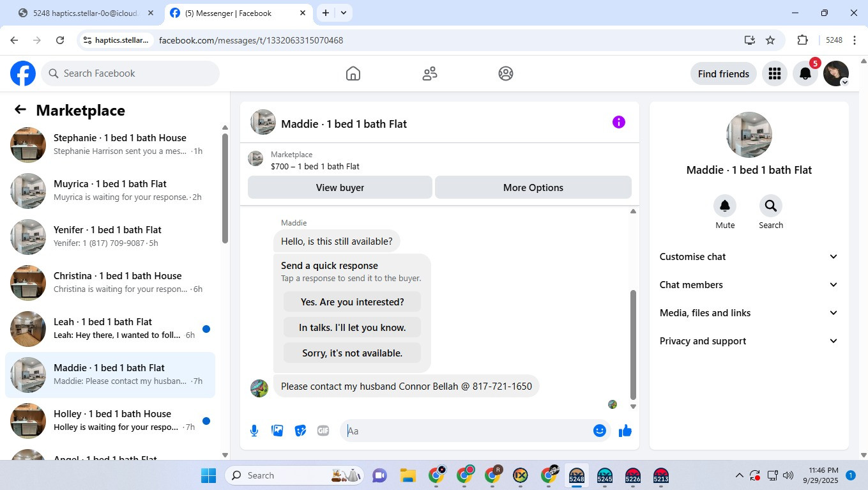
Task: Open Leah · 1 bed 1 bath Flat chat
Action: pos(110,329)
